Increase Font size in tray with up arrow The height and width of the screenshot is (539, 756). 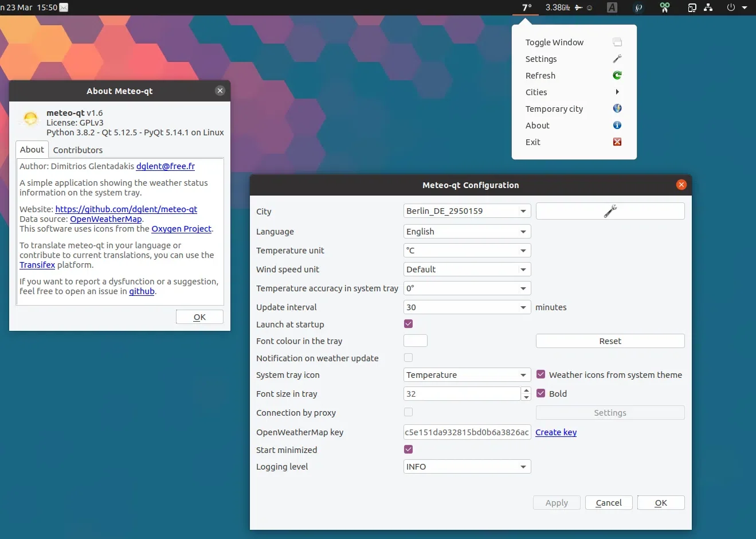click(526, 390)
